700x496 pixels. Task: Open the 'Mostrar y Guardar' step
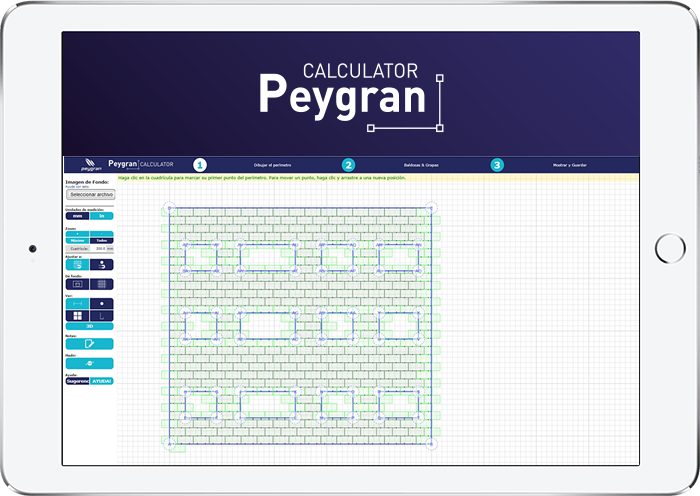[570, 165]
